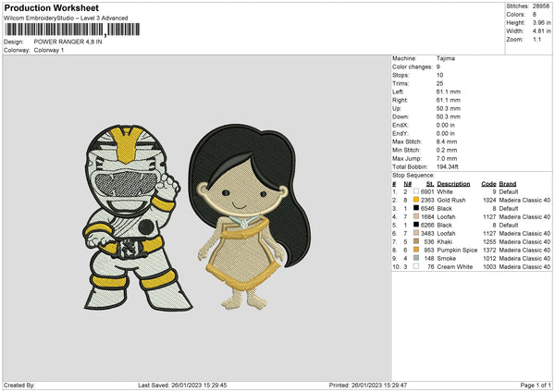
Task: Click the Max Jump value 7.0 mm
Action: (x=447, y=158)
